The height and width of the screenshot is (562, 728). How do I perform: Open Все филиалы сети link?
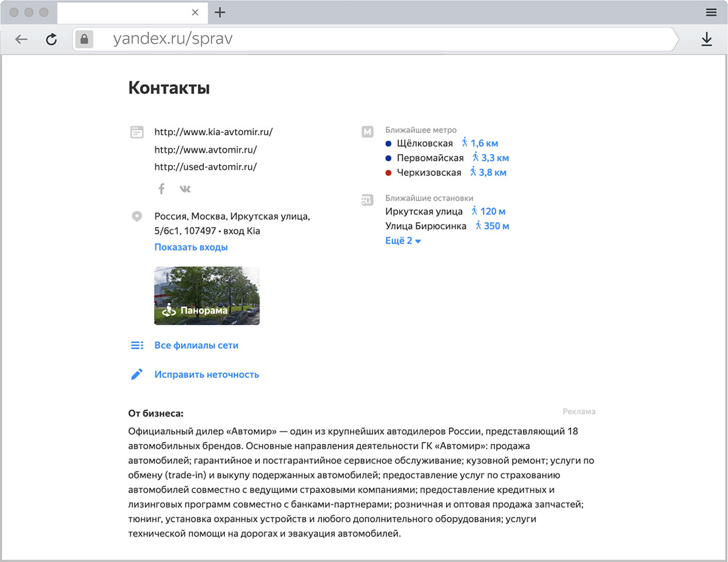click(x=197, y=346)
